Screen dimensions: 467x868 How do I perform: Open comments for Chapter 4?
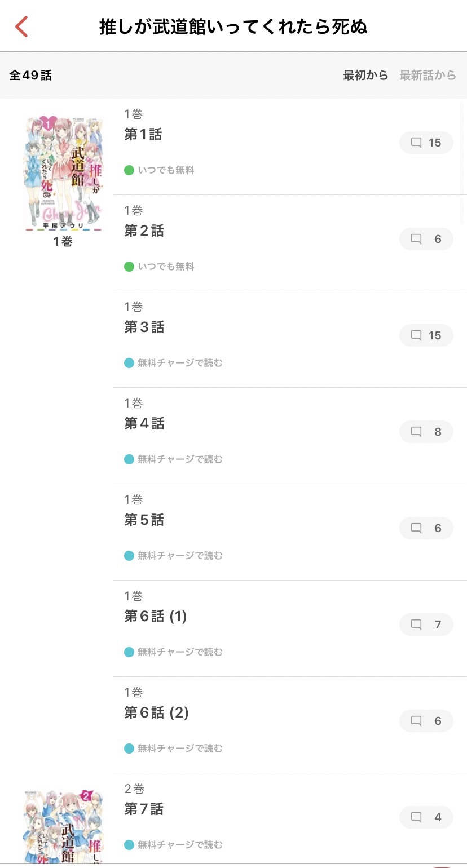point(426,432)
